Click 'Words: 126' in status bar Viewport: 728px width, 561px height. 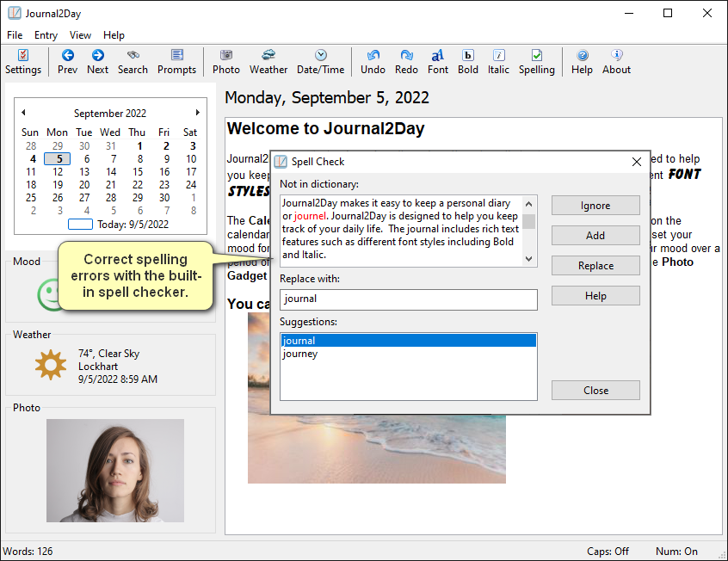click(x=28, y=552)
